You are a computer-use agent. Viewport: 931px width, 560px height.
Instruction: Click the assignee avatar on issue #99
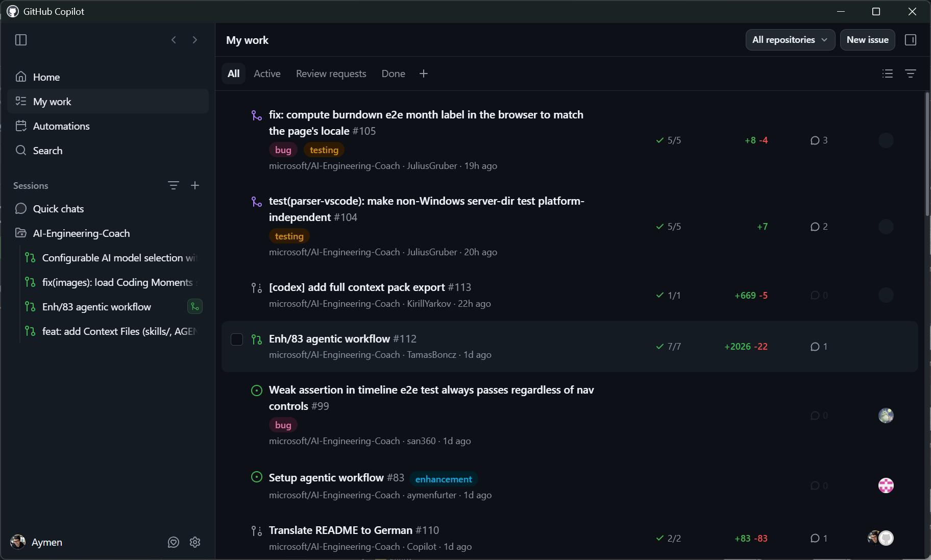click(886, 416)
